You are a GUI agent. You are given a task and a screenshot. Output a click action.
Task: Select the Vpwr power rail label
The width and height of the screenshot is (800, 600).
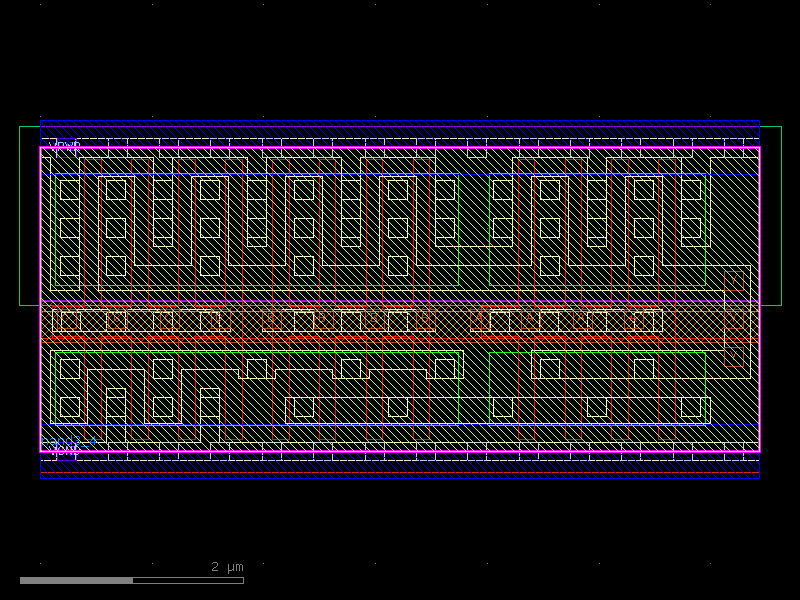(66, 144)
